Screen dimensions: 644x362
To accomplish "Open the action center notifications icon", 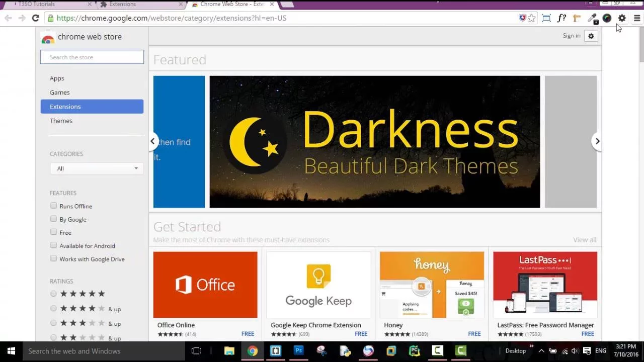I will point(587,351).
